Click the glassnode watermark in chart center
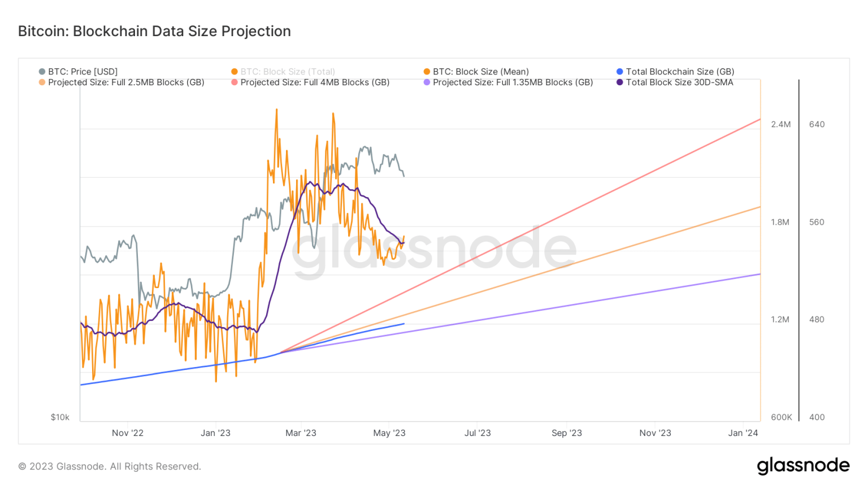This screenshot has height=488, width=868. tap(434, 249)
